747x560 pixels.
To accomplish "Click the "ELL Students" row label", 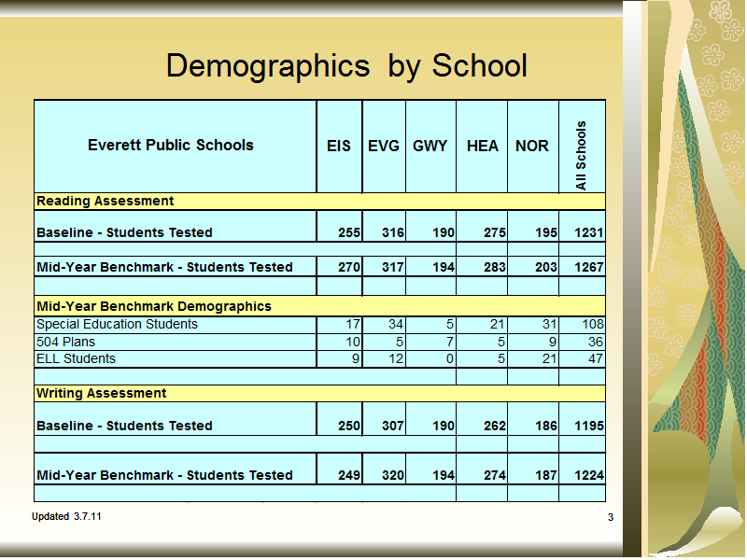I will click(77, 358).
